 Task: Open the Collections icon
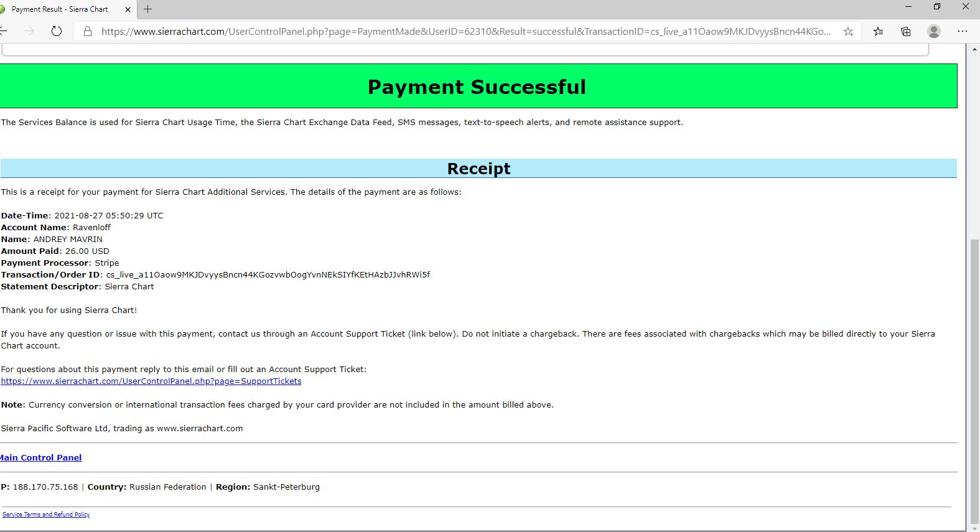pyautogui.click(x=906, y=31)
